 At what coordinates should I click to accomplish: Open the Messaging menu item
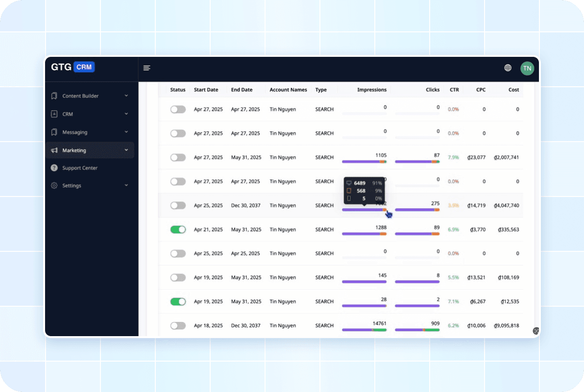(x=90, y=132)
